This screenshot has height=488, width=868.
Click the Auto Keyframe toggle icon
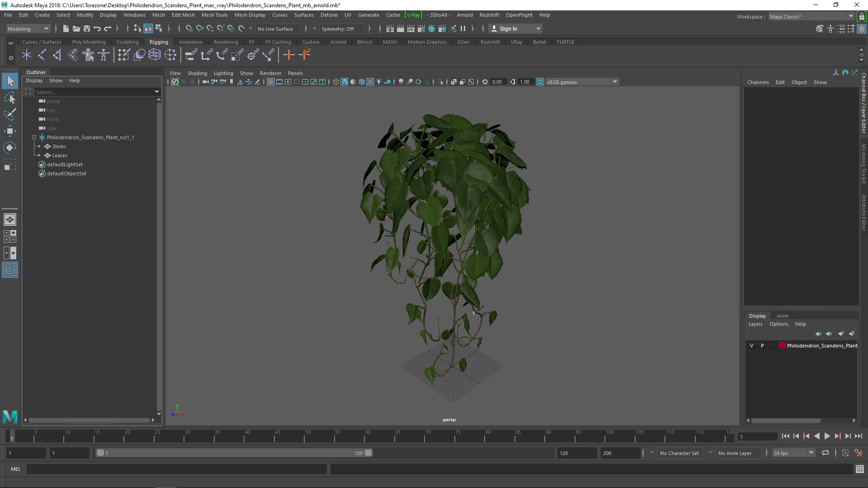coord(845,453)
